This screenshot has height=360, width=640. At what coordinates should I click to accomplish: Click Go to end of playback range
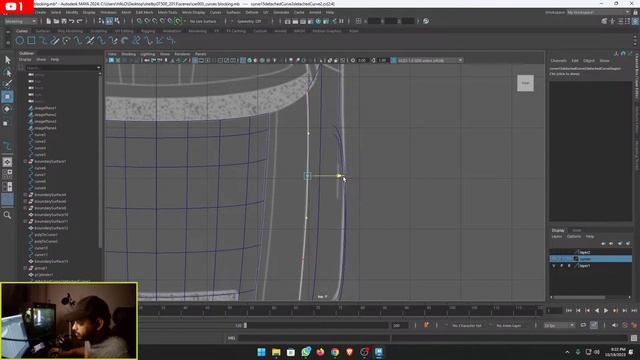point(634,311)
